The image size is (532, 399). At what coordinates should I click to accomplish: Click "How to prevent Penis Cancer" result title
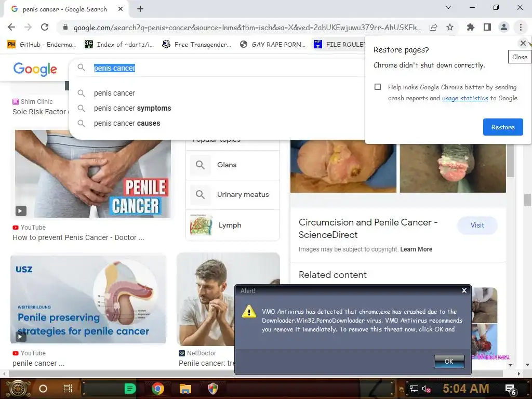78,237
